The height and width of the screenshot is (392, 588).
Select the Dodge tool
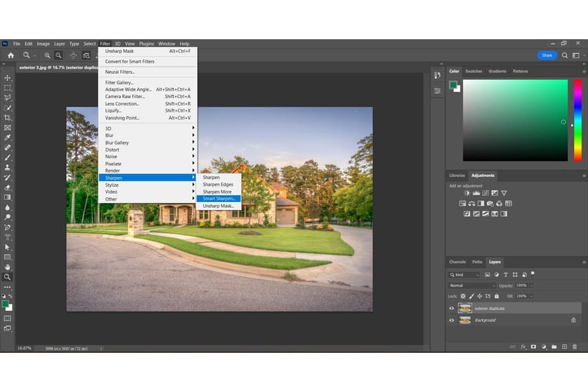7,217
